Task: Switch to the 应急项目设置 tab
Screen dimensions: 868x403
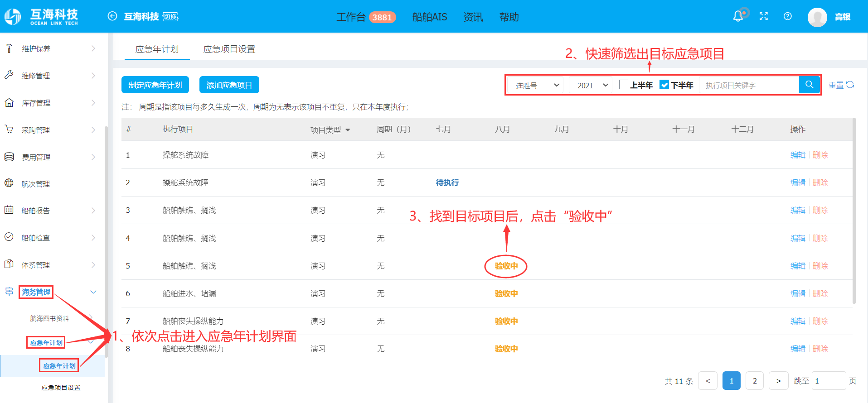Action: point(229,49)
